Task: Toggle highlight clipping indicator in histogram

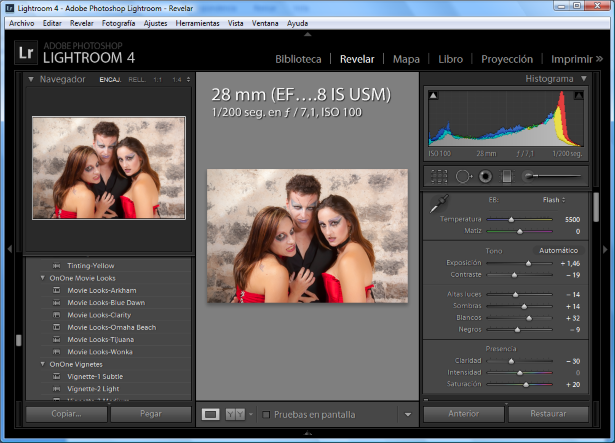Action: [x=579, y=95]
